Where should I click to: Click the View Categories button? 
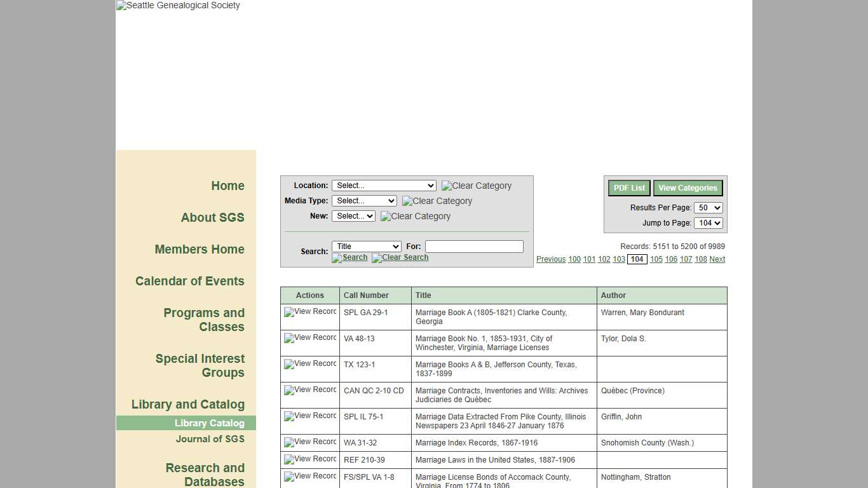point(688,187)
